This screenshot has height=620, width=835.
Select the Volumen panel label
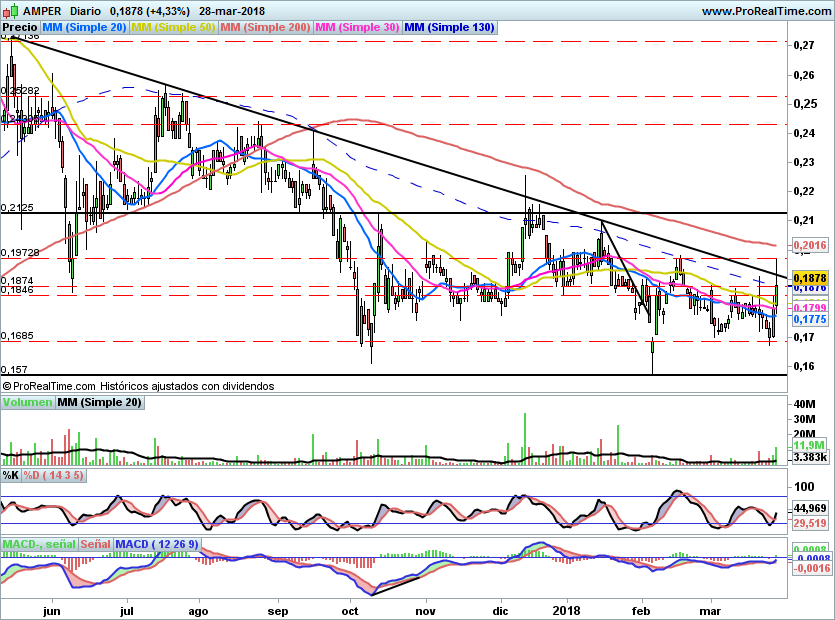coord(28,403)
